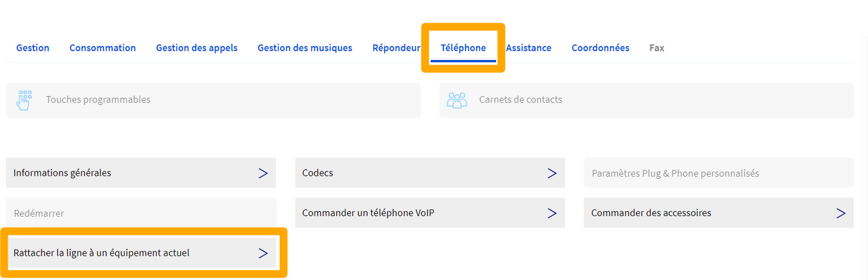Image resolution: width=868 pixels, height=280 pixels.
Task: Click arrow beside Informations générales
Action: pos(263,173)
